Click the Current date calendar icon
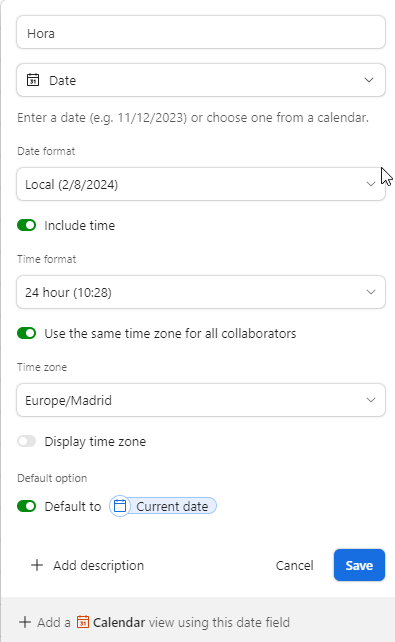The image size is (395, 642). click(120, 506)
